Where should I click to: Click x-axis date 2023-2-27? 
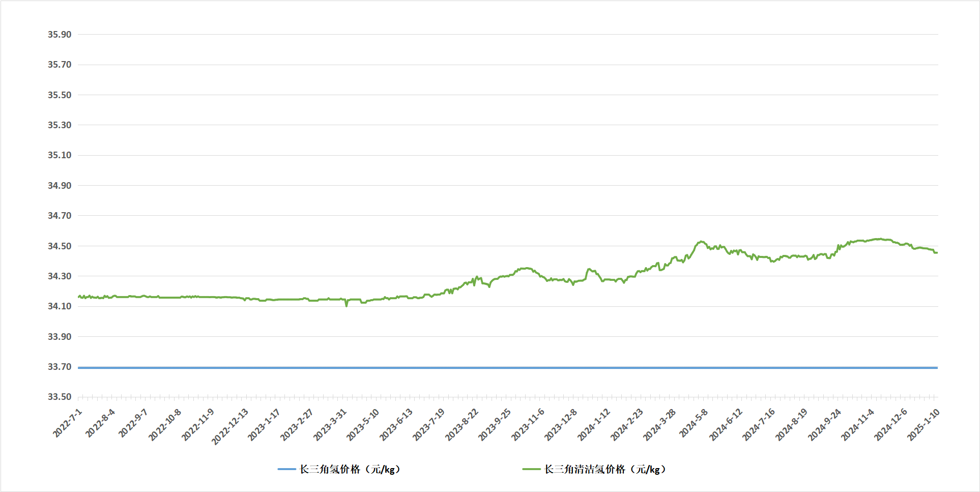coord(297,425)
